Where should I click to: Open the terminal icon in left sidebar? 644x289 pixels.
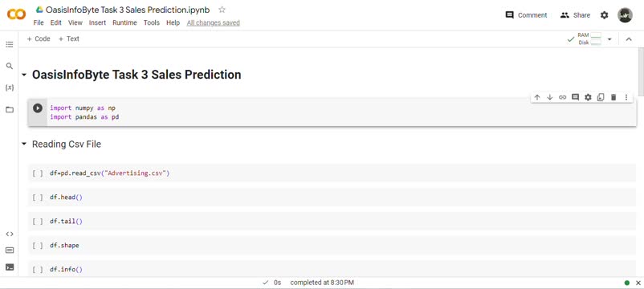click(x=10, y=267)
